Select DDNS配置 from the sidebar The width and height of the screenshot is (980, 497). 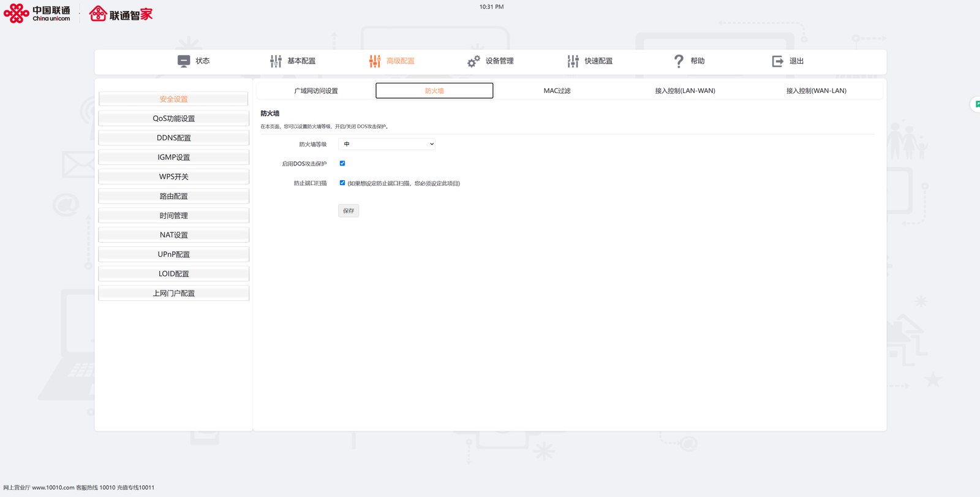point(174,138)
